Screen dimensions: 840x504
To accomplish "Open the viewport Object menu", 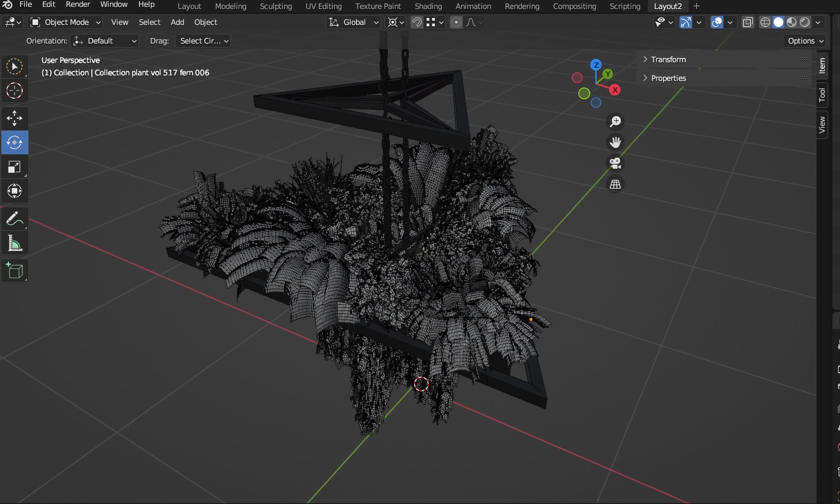I will pyautogui.click(x=206, y=22).
